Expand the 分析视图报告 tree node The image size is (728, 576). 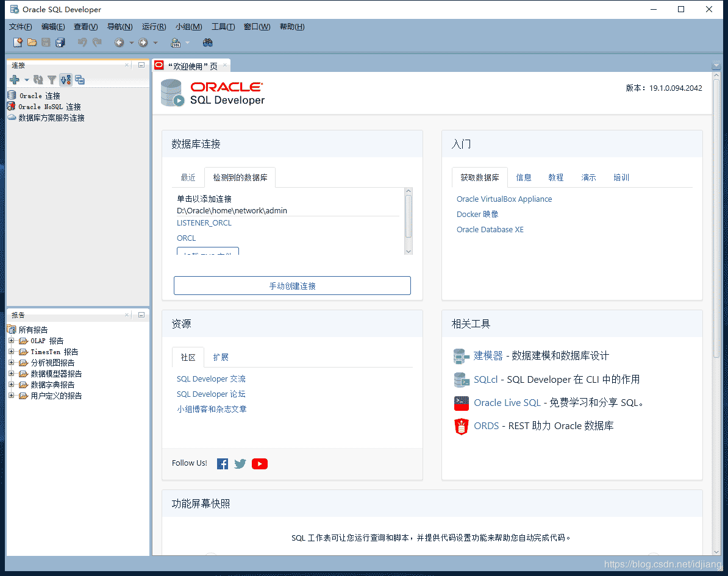pos(12,363)
